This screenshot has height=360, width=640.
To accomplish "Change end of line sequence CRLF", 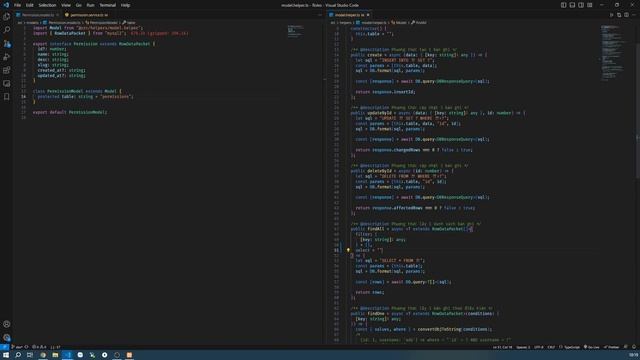I will pos(551,347).
